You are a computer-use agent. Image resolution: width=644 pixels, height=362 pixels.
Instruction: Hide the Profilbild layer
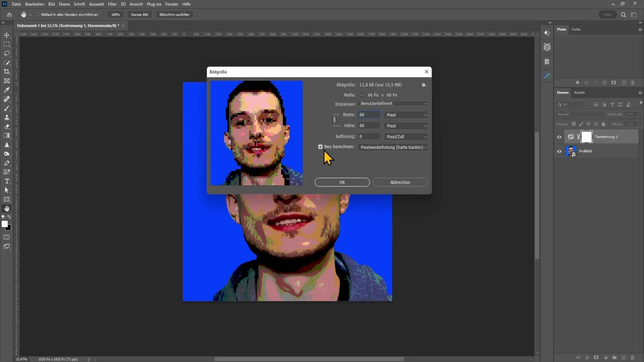tap(559, 151)
